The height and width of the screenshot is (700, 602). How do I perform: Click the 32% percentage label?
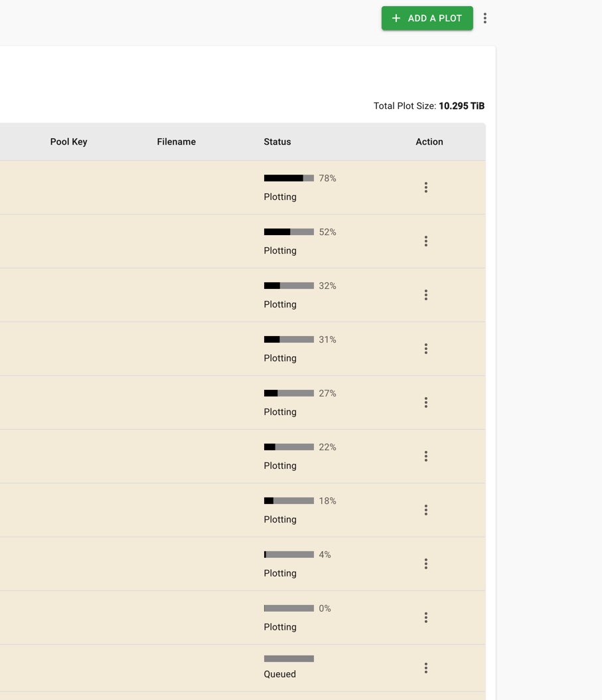pos(328,286)
